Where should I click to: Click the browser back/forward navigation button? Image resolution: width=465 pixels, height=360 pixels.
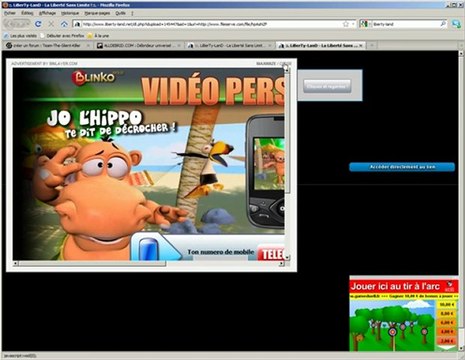(17, 24)
